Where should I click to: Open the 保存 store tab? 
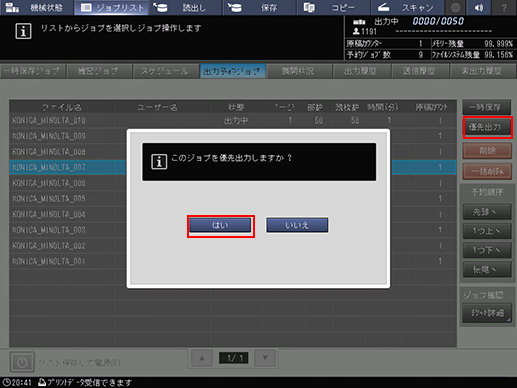tap(259, 7)
